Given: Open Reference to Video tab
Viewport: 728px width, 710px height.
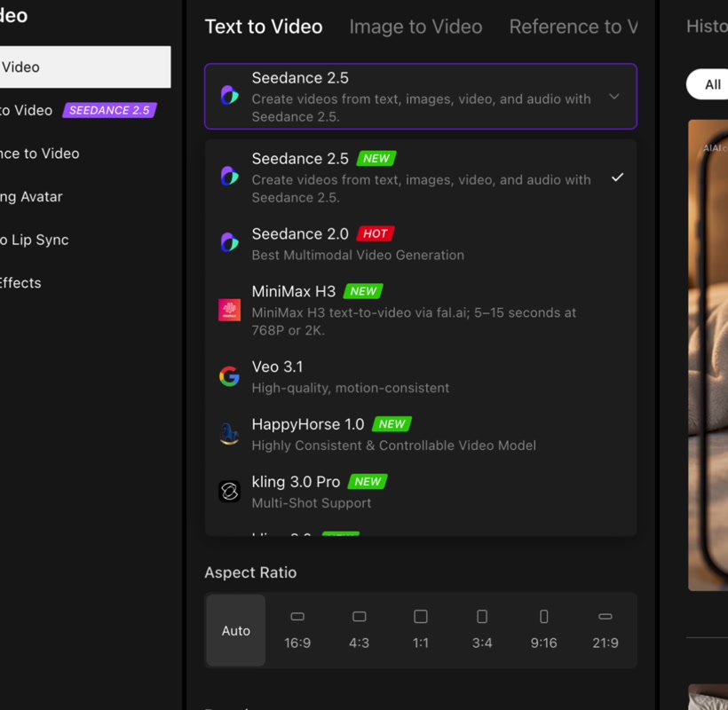Looking at the screenshot, I should (573, 27).
